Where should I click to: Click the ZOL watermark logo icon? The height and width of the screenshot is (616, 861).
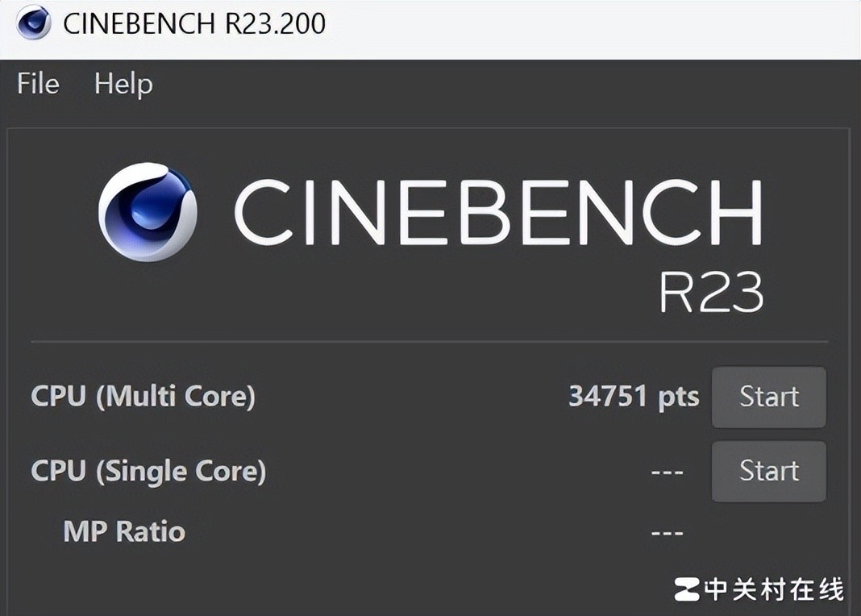687,589
